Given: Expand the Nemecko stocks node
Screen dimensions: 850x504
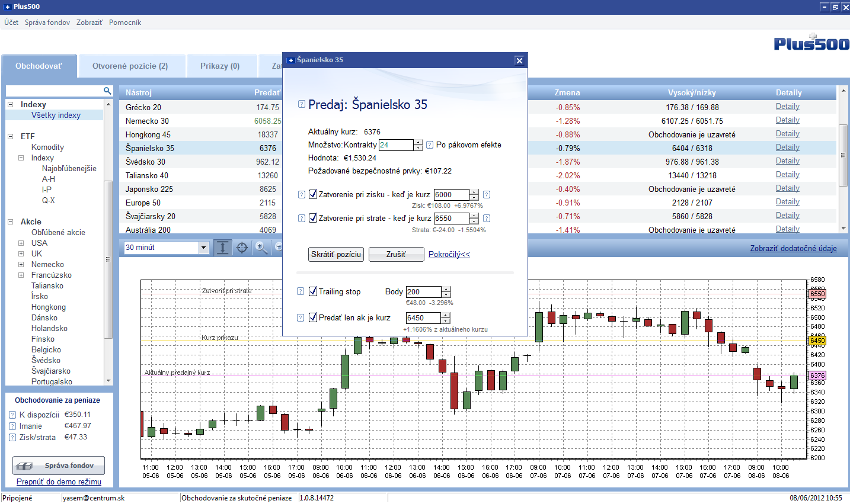Looking at the screenshot, I should coord(21,265).
